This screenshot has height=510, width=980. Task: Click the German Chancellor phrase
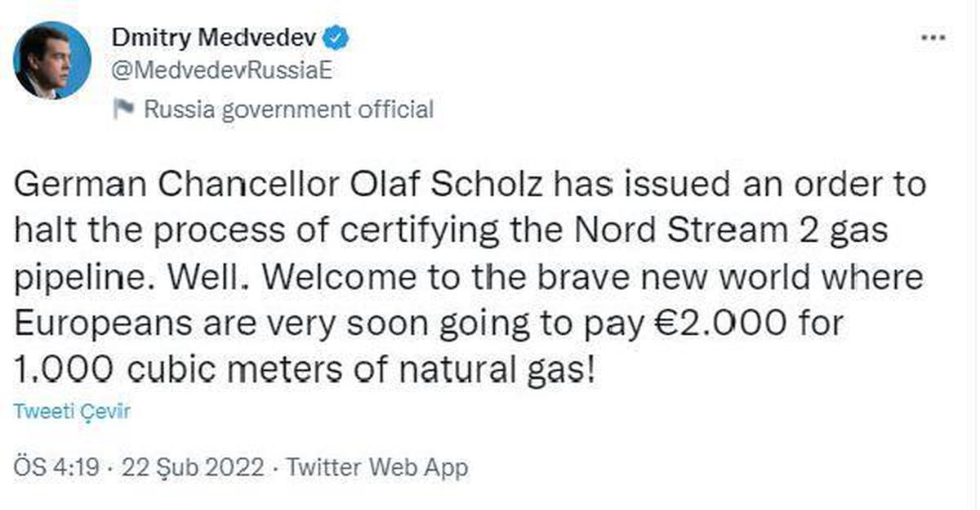[x=171, y=186]
